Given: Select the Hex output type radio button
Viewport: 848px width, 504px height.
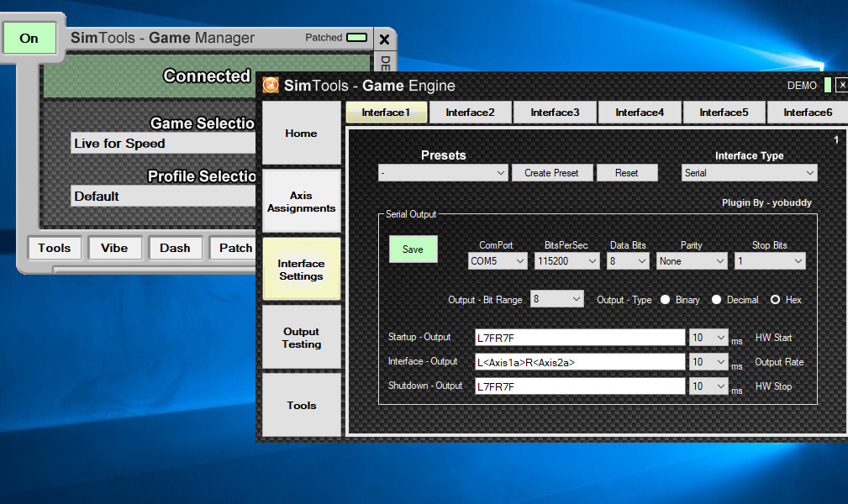Looking at the screenshot, I should 775,300.
